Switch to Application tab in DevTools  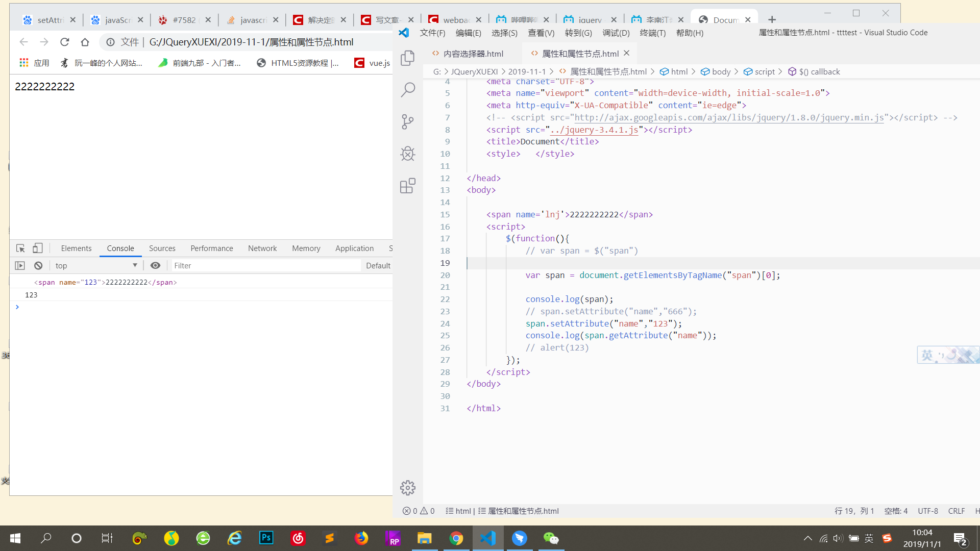tap(354, 248)
